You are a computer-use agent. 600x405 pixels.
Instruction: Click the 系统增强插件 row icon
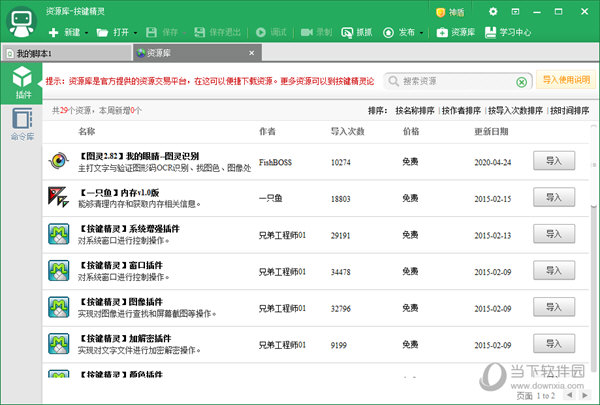59,234
